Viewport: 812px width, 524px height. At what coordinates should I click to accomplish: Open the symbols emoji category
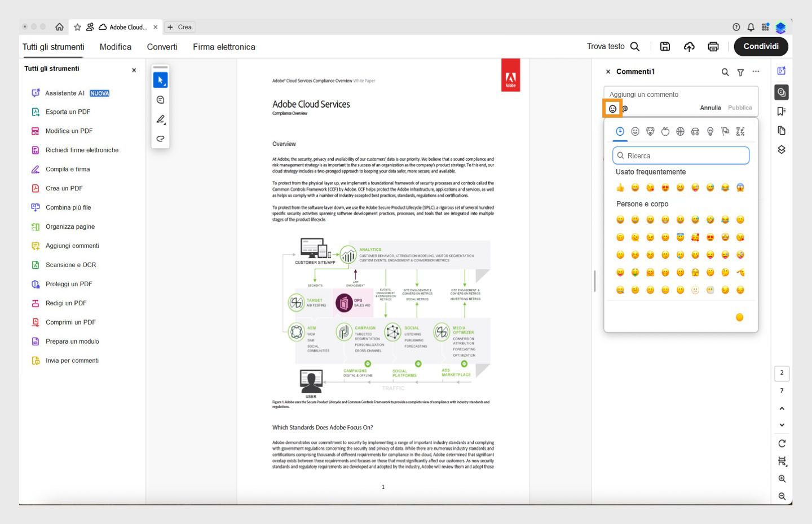(x=740, y=131)
